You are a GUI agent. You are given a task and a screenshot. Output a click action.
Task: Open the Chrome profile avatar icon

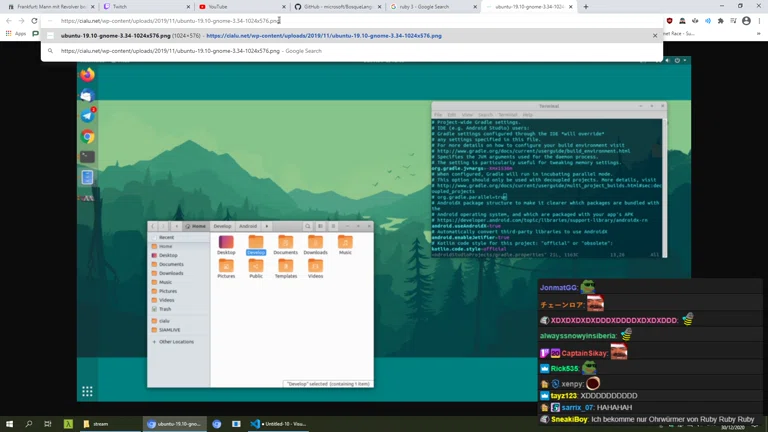pyautogui.click(x=746, y=20)
